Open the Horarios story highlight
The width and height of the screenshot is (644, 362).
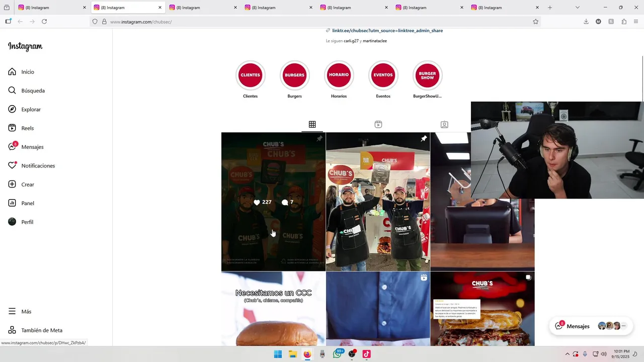pos(339,75)
